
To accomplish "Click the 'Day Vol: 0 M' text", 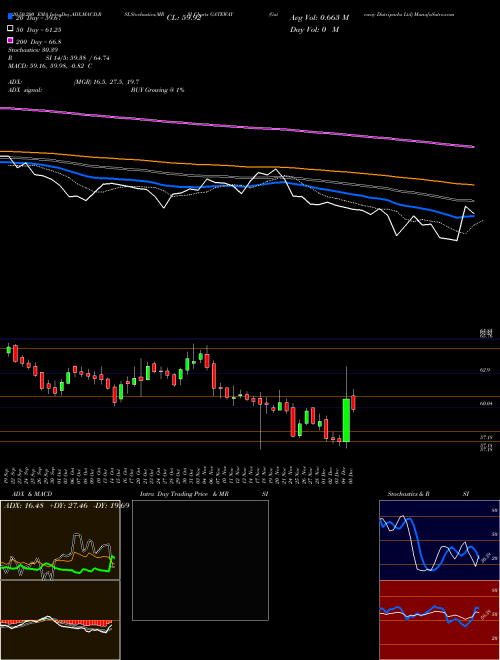I will (314, 29).
